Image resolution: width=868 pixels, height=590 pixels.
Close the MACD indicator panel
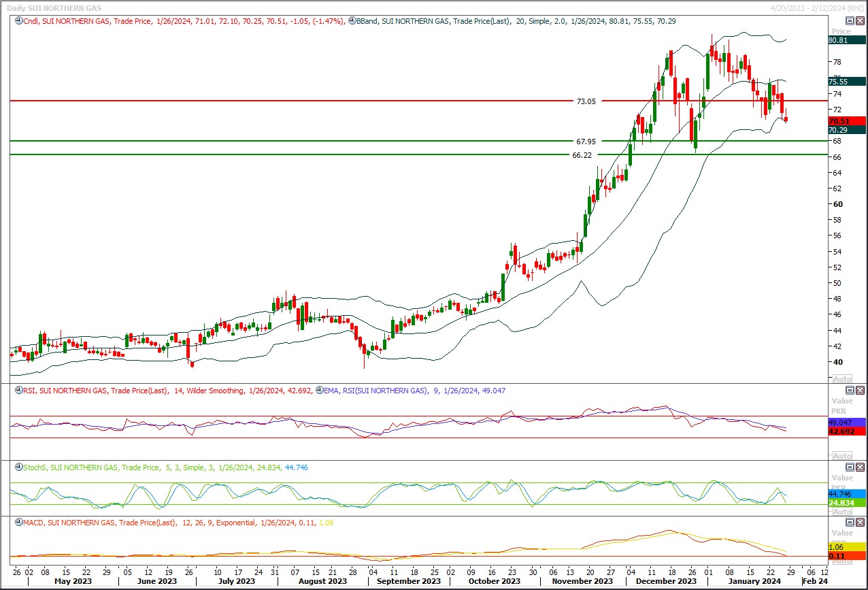click(x=859, y=522)
